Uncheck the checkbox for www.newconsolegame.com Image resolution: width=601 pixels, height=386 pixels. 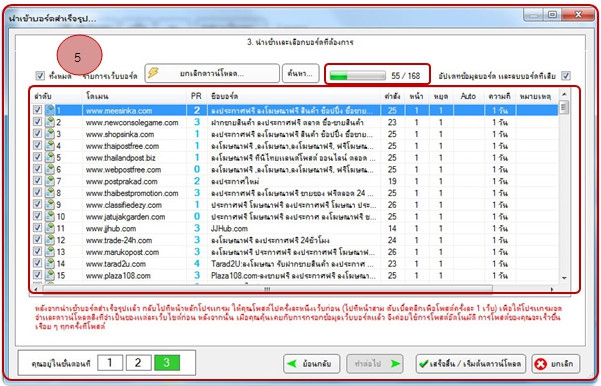click(x=37, y=122)
